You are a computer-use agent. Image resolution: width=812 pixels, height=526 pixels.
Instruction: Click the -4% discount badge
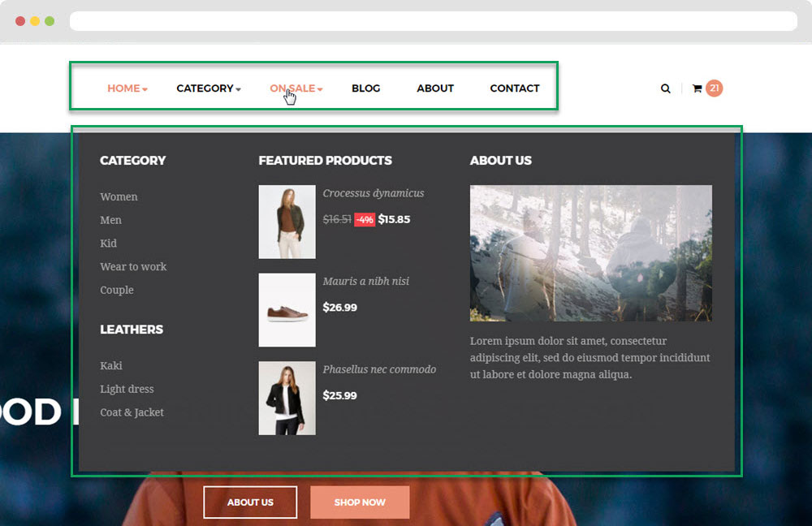(x=365, y=219)
